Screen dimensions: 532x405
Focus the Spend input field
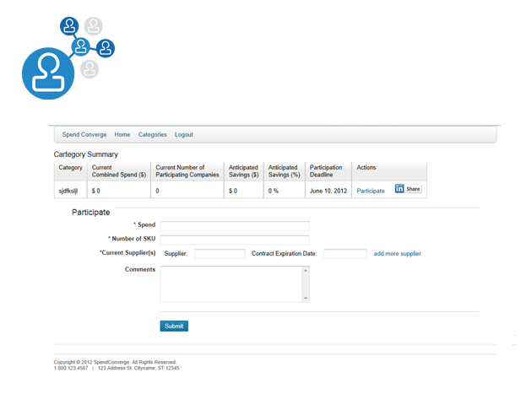[235, 226]
